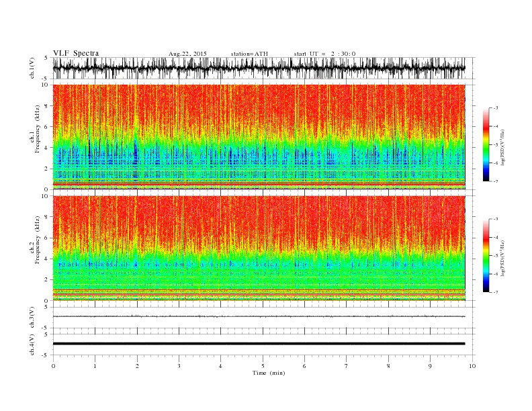Click time axis tick label '0'
Screen dimensions: 532x411
(53, 366)
